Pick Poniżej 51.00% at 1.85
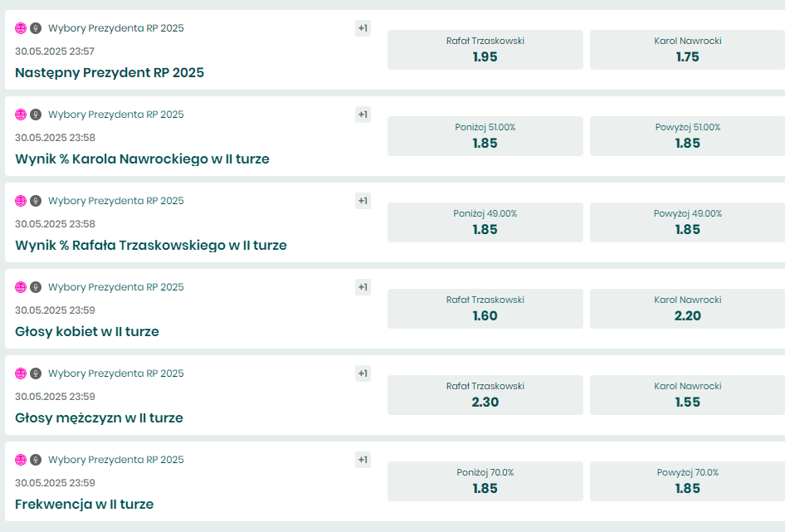The image size is (785, 532). [x=485, y=136]
